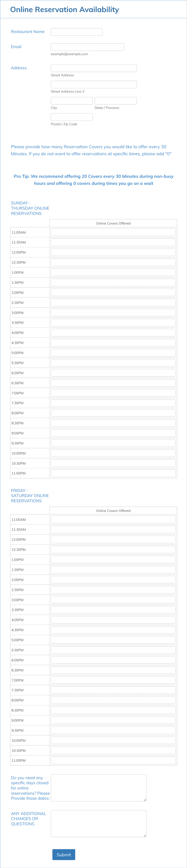Image resolution: width=187 pixels, height=868 pixels.
Task: Click the 11:00AM covers field for Sunday-Thursday
Action: [113, 232]
